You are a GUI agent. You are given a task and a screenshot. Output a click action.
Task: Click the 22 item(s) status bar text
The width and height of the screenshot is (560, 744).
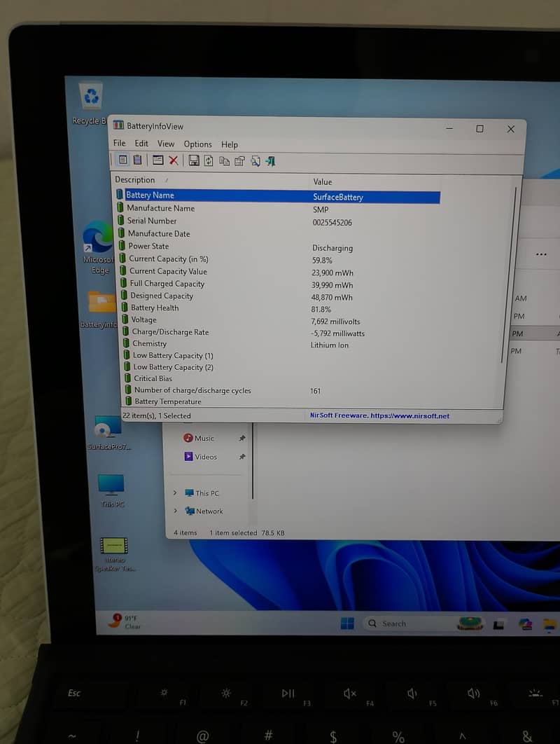(x=156, y=415)
